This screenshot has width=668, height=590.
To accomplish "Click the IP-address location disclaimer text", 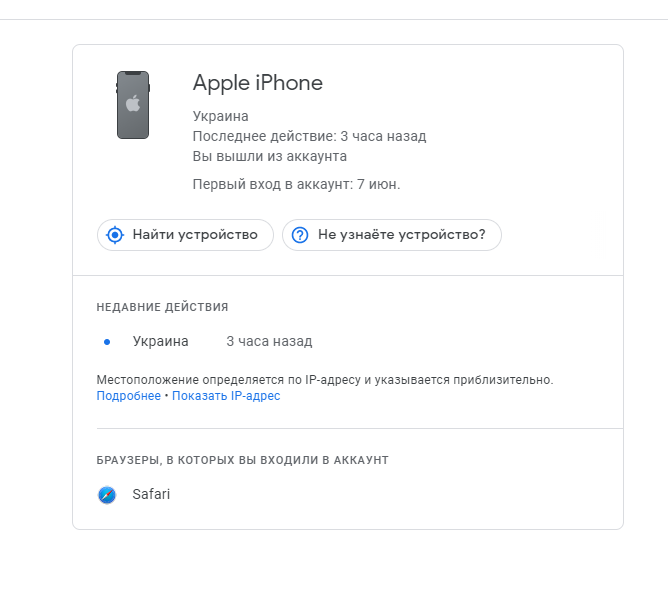I will tap(324, 380).
